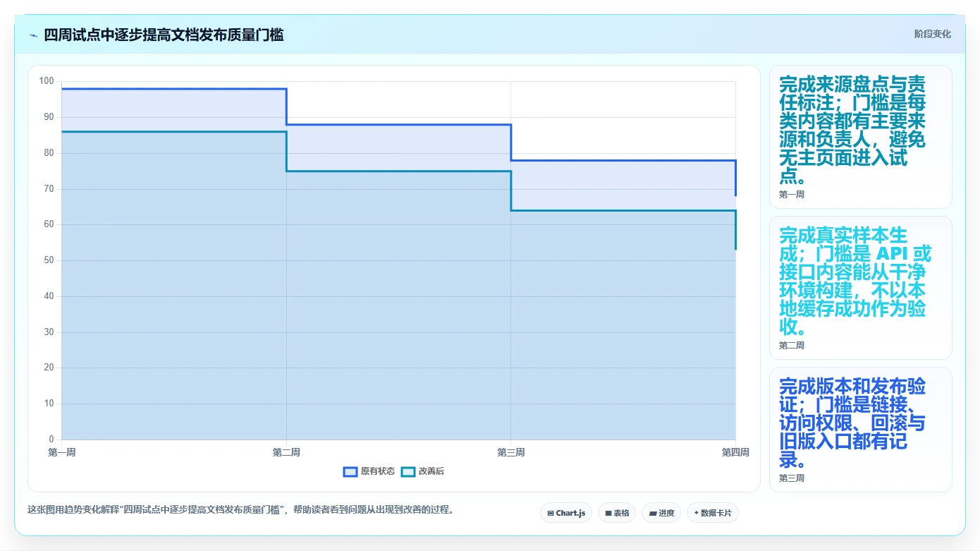Click the caption text starting with 这张图用趋势变化
The height and width of the screenshot is (551, 980).
pos(240,509)
